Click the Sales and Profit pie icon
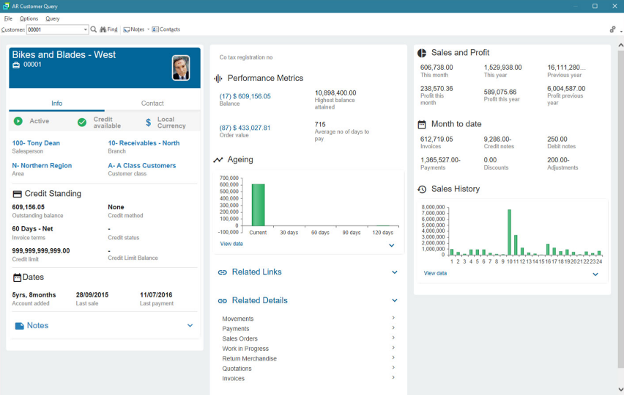The height and width of the screenshot is (396, 624). tap(422, 53)
